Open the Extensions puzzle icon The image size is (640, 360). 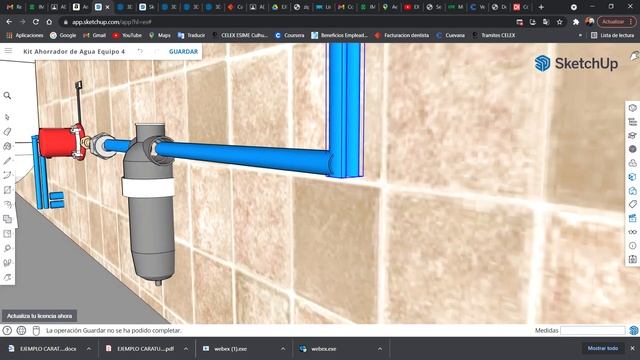[x=576, y=22]
